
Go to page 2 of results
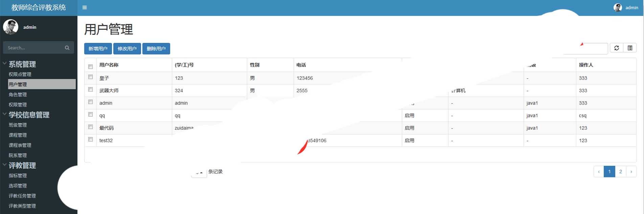click(620, 171)
